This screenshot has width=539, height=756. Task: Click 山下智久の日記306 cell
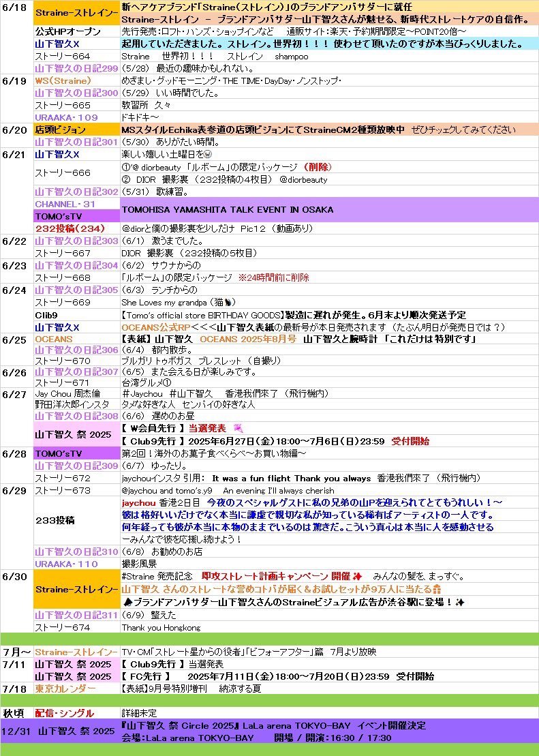click(76, 350)
